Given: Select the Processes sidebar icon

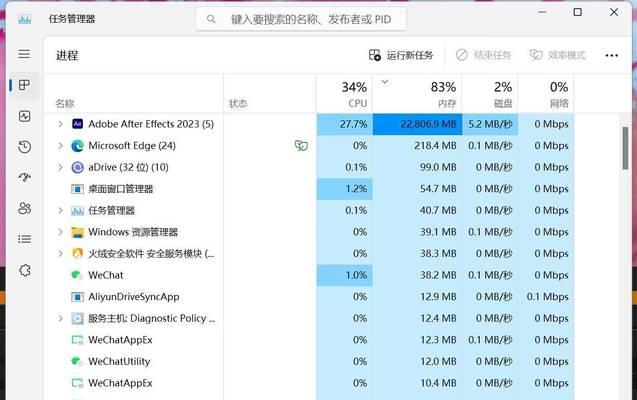Looking at the screenshot, I should coord(24,85).
